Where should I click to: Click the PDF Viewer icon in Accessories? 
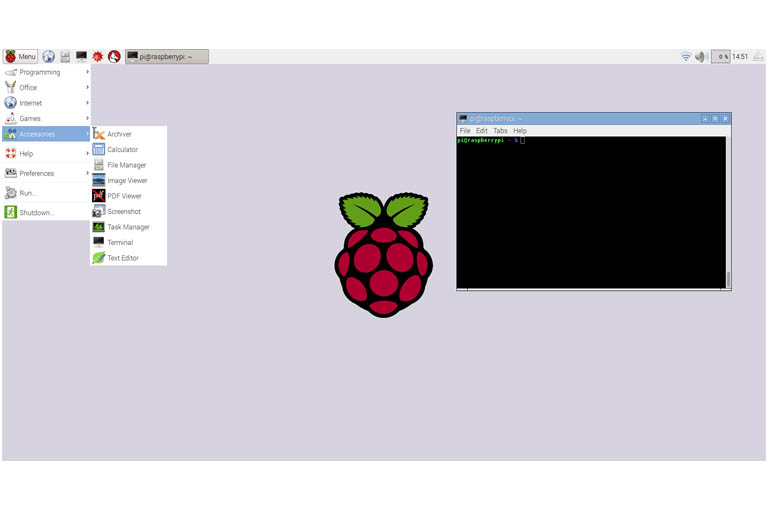tap(98, 196)
